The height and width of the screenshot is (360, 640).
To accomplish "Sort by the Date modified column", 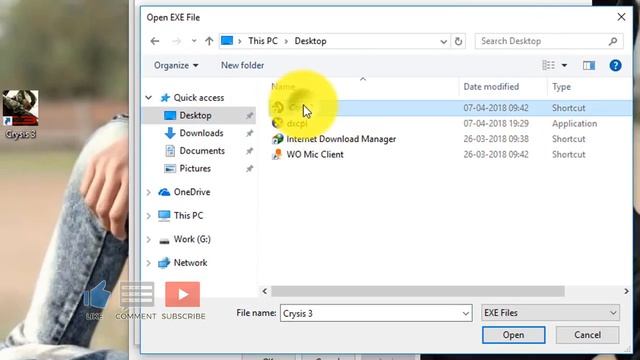I will point(491,87).
